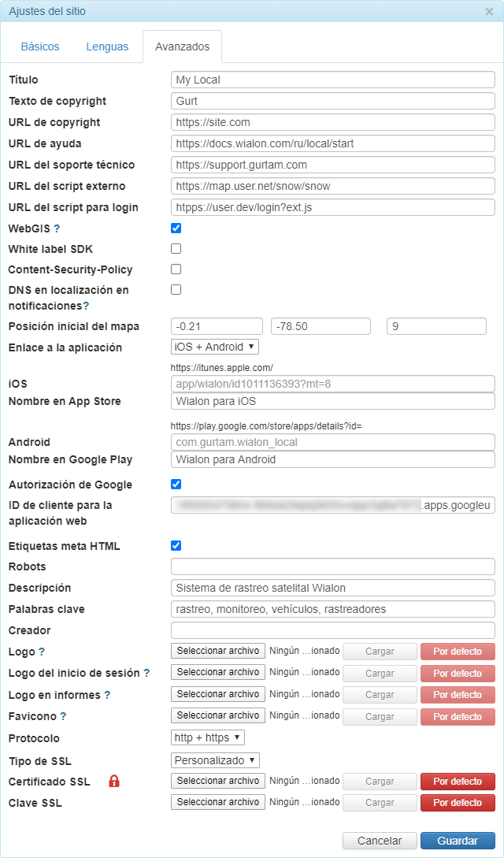Open help for Logo del inicio de sesión
Screen dimensions: 504x858
coord(146,674)
